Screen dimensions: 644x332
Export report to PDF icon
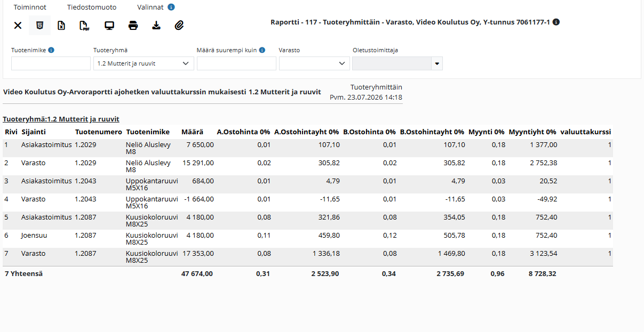pyautogui.click(x=84, y=25)
